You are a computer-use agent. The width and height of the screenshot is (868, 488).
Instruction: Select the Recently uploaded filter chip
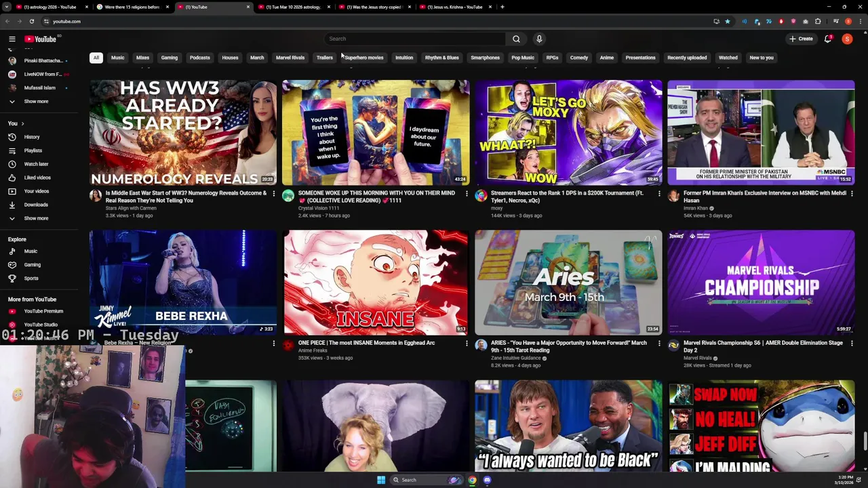687,58
